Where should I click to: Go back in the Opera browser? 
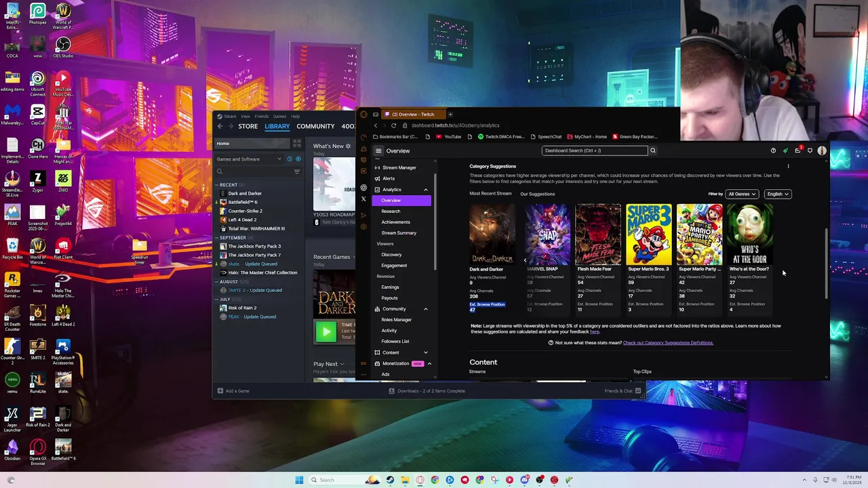[x=376, y=125]
